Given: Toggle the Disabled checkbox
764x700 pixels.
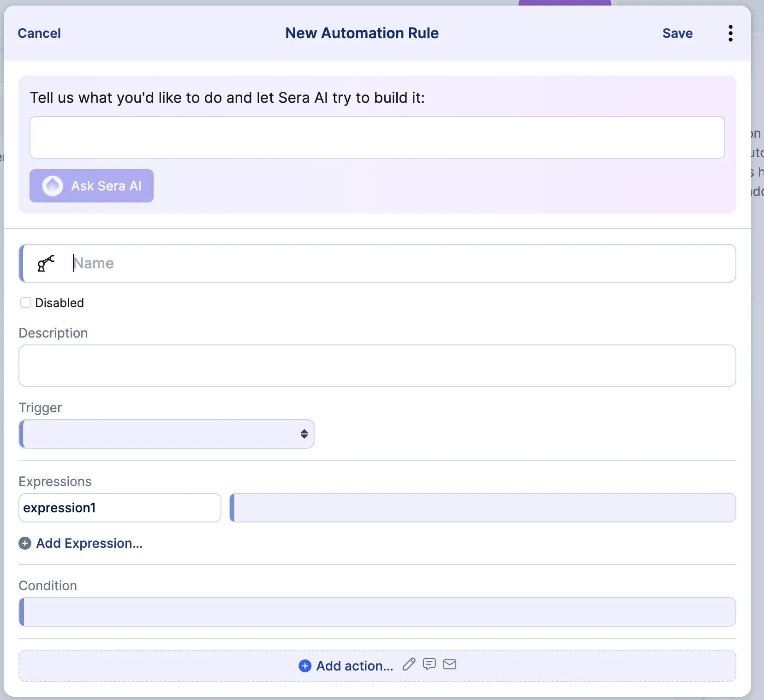Looking at the screenshot, I should [26, 303].
